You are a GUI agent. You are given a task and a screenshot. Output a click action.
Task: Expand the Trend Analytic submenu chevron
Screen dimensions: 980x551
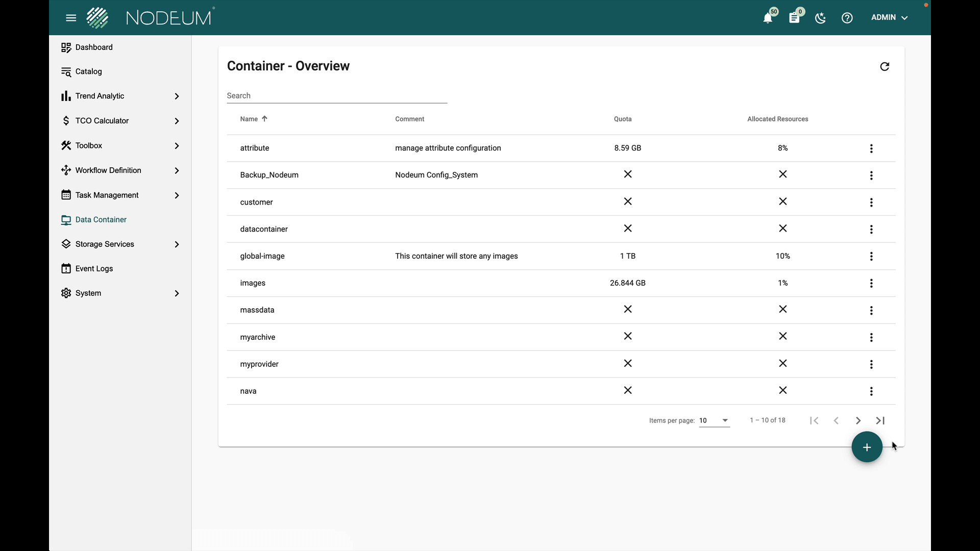[x=177, y=96]
